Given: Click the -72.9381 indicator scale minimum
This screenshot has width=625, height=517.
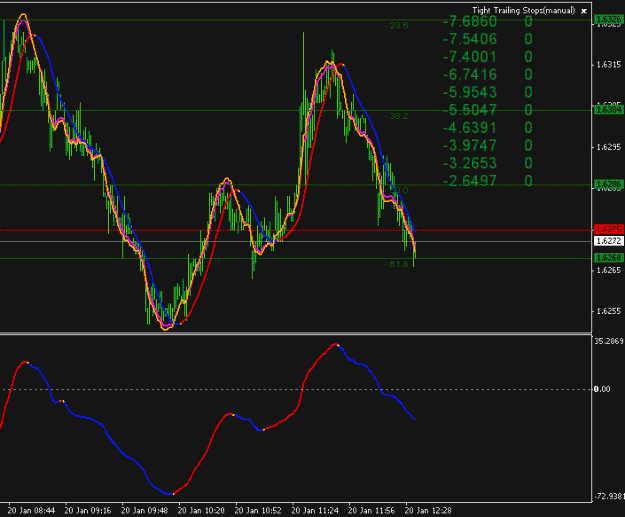Looking at the screenshot, I should tap(609, 496).
